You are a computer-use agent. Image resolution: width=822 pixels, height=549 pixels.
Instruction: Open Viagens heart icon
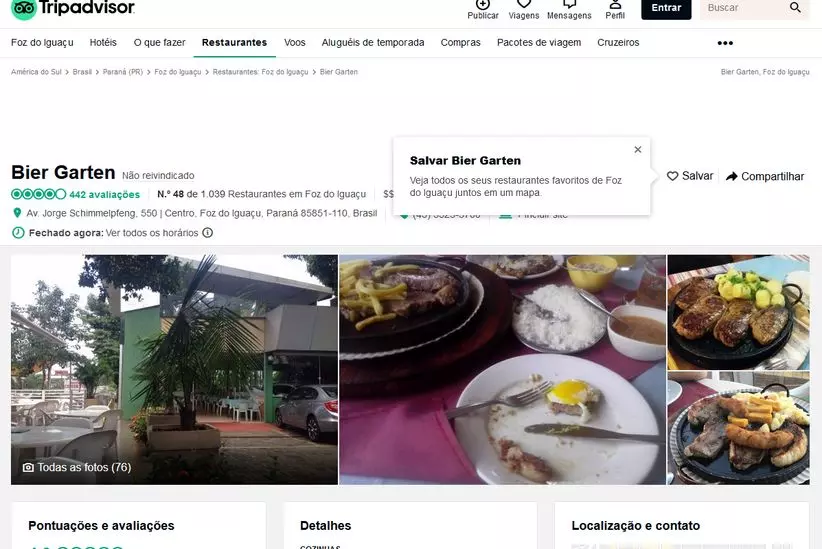pos(523,5)
